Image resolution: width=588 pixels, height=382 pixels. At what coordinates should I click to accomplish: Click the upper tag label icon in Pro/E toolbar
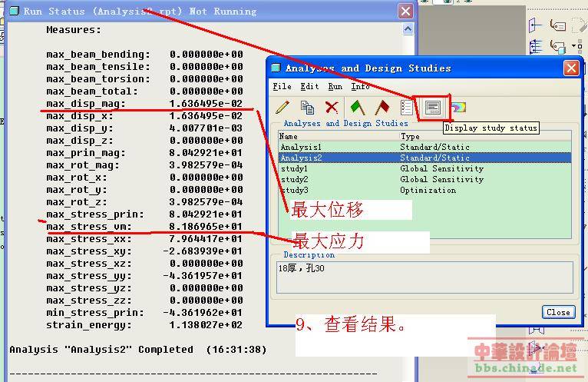pos(558,25)
